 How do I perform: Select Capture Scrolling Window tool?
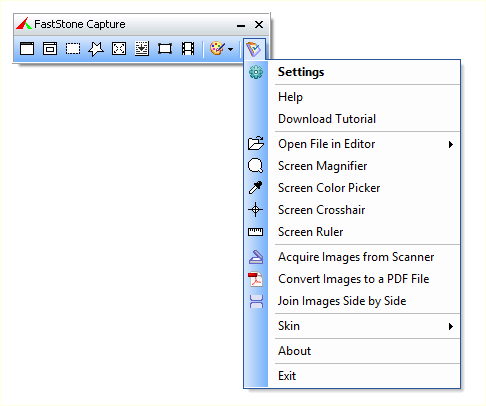[x=142, y=49]
